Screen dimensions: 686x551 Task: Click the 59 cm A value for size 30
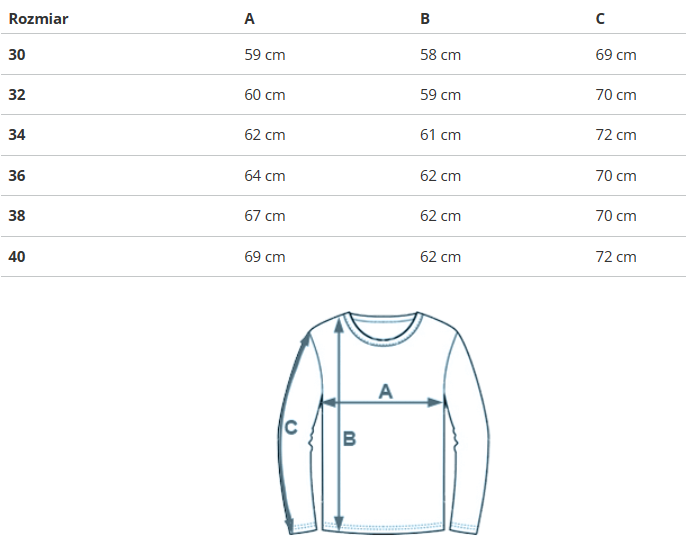click(x=265, y=54)
